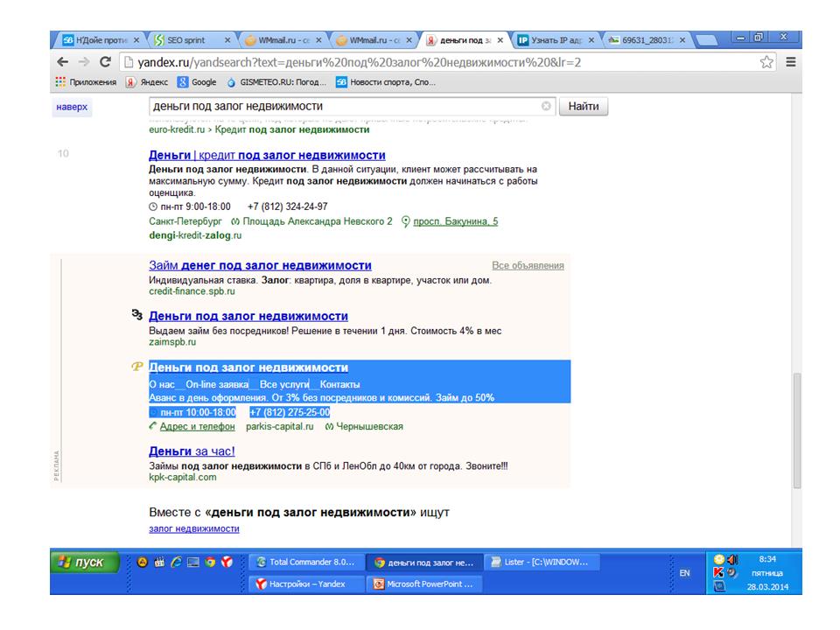Click the On-line заявка sitelink

point(217,384)
